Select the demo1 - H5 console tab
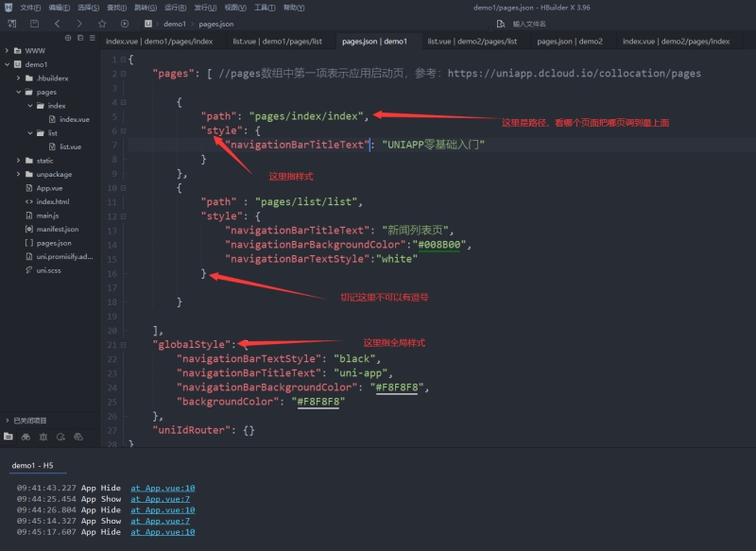 point(32,465)
